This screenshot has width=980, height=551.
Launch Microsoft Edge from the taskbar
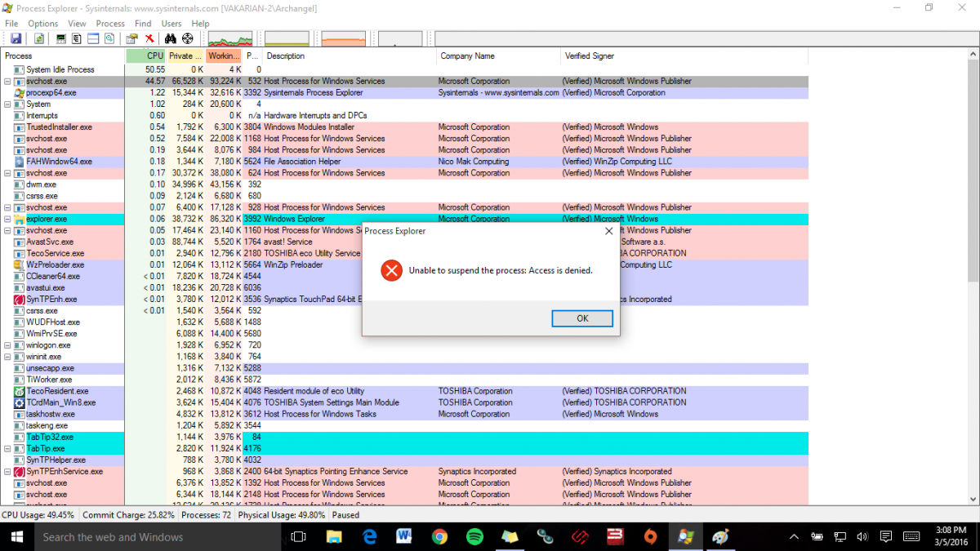tap(369, 536)
